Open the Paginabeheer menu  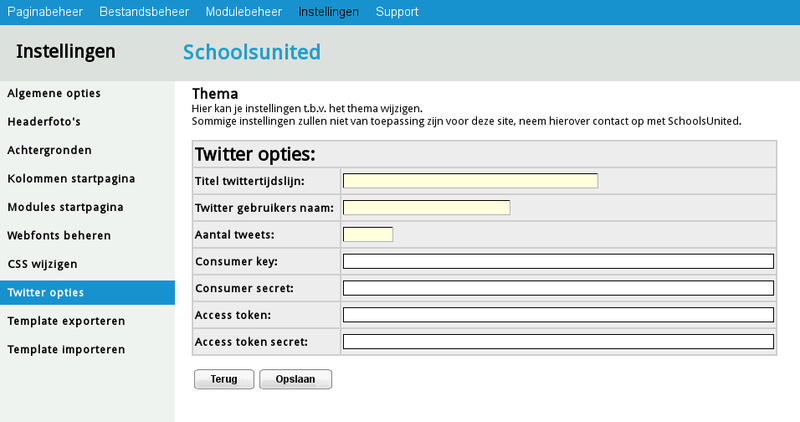[45, 12]
